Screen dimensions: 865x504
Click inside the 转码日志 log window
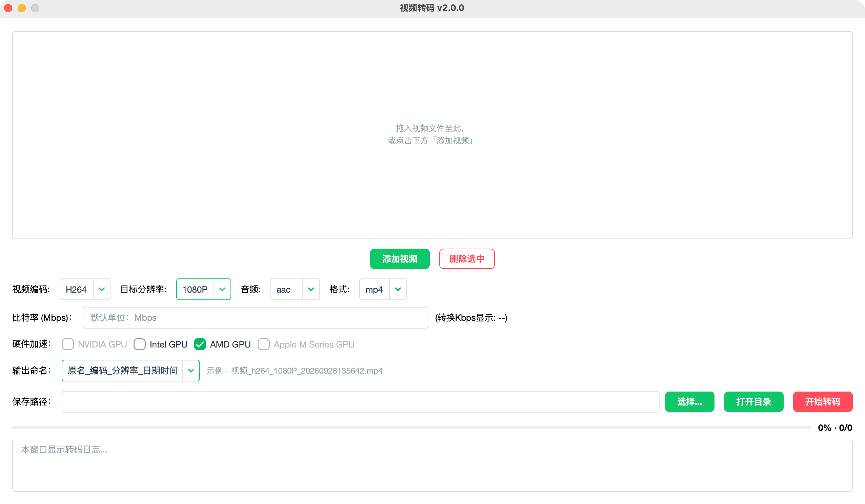[x=432, y=466]
